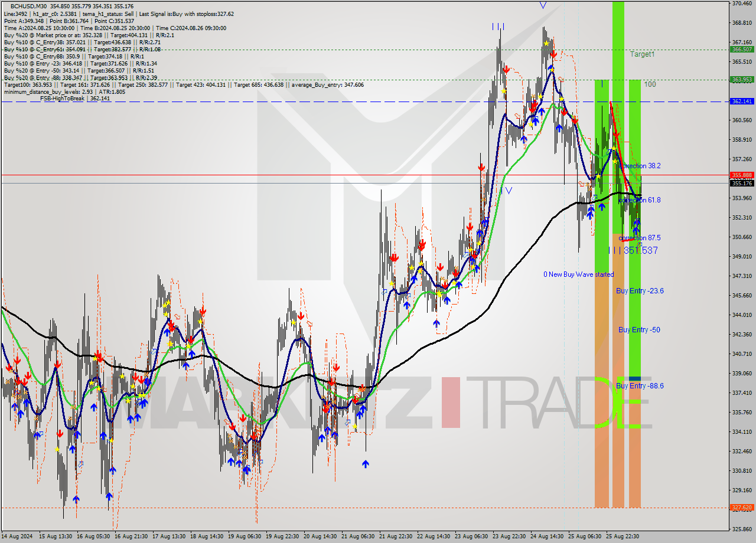Select the Buy %10 @ Entry -23: 346.418 line
The height and width of the screenshot is (543, 756).
tap(80, 63)
